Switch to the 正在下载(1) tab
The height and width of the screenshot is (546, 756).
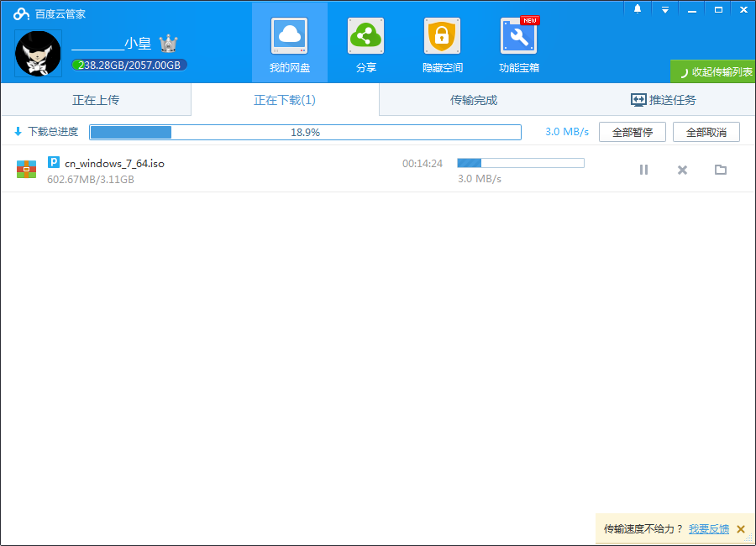285,100
